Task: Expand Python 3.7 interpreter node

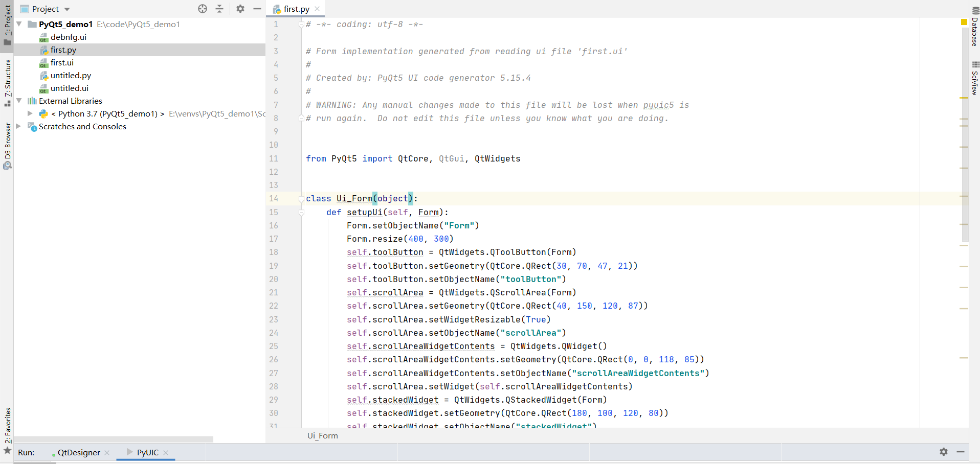Action: (x=30, y=113)
